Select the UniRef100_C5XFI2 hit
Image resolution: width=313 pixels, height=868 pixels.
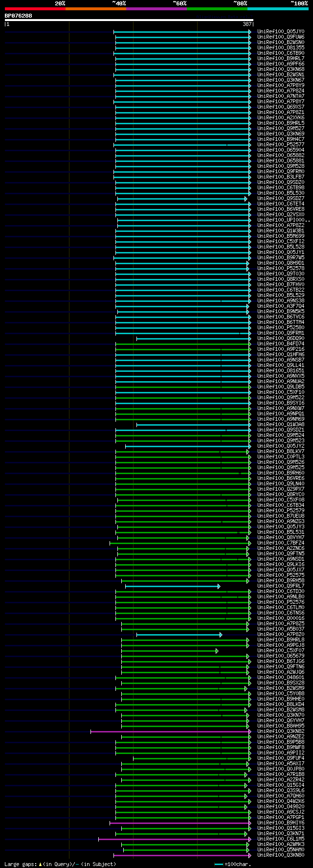[281, 242]
